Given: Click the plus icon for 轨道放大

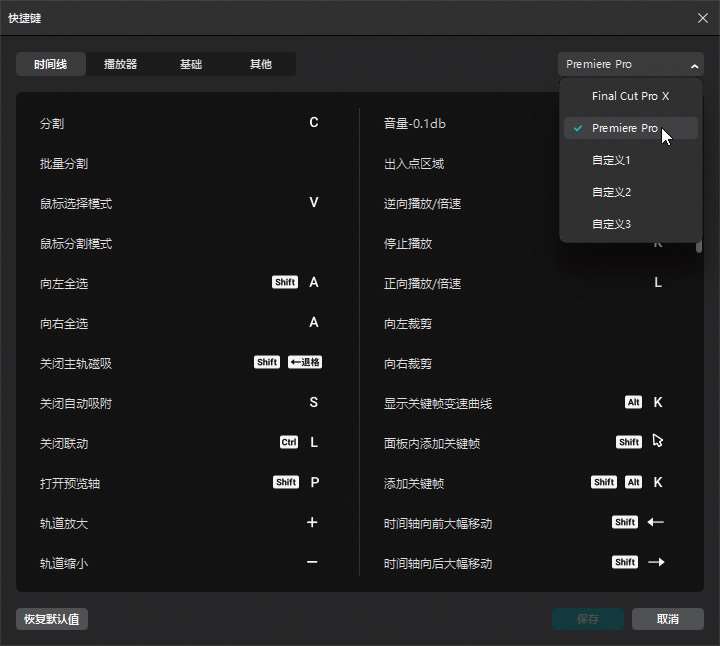Looking at the screenshot, I should pos(312,523).
